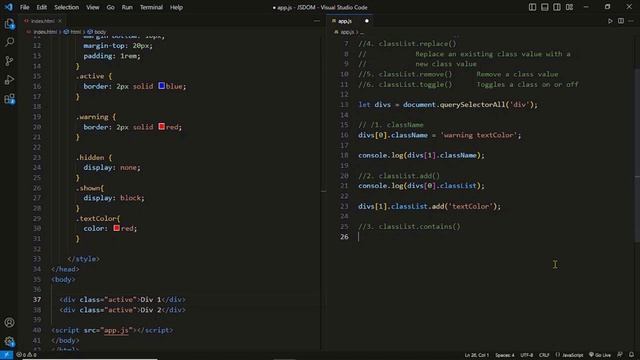
Task: Open the Edit menu
Action: (42, 7)
